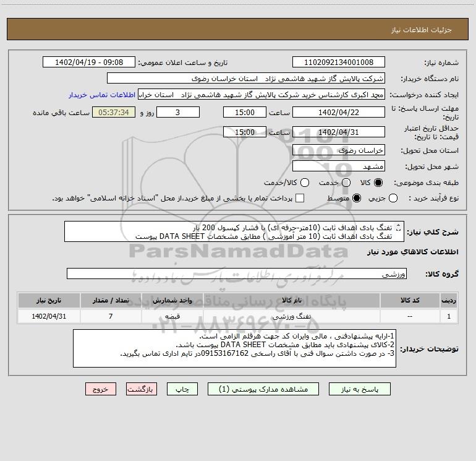Click the قبضه unit cell
476x461 pixels.
click(x=172, y=316)
